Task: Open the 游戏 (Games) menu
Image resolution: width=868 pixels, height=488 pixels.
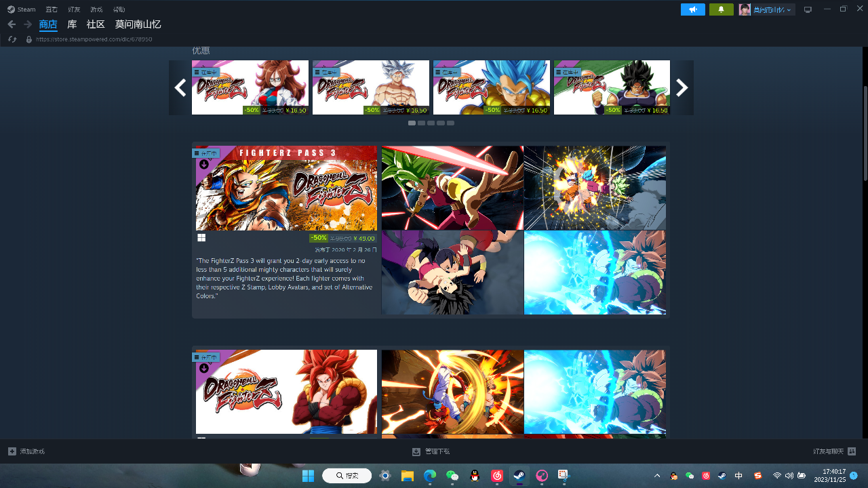Action: coord(96,9)
